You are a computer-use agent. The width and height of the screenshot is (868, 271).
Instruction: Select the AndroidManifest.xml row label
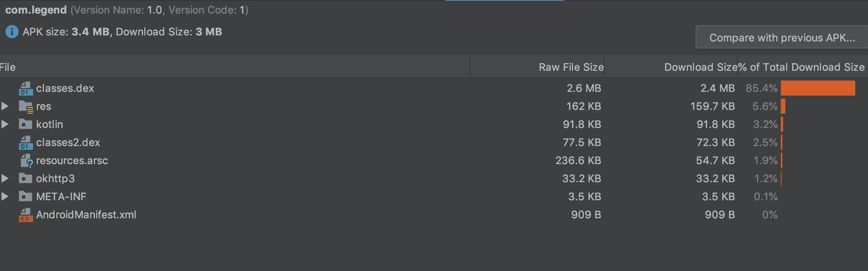pos(86,215)
